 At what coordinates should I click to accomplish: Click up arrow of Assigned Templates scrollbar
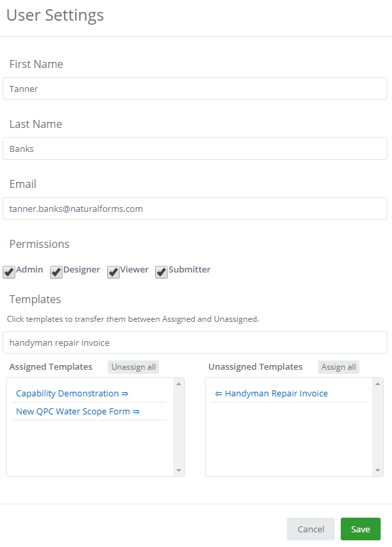pyautogui.click(x=179, y=384)
